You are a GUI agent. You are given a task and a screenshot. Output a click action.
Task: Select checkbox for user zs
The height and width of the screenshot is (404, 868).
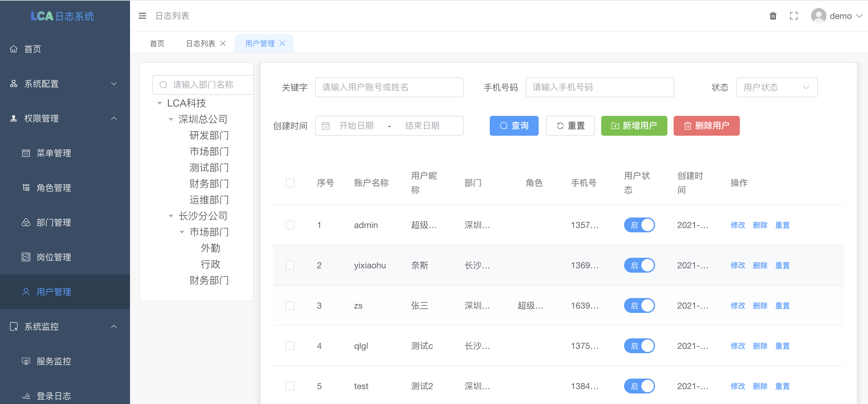click(x=290, y=305)
